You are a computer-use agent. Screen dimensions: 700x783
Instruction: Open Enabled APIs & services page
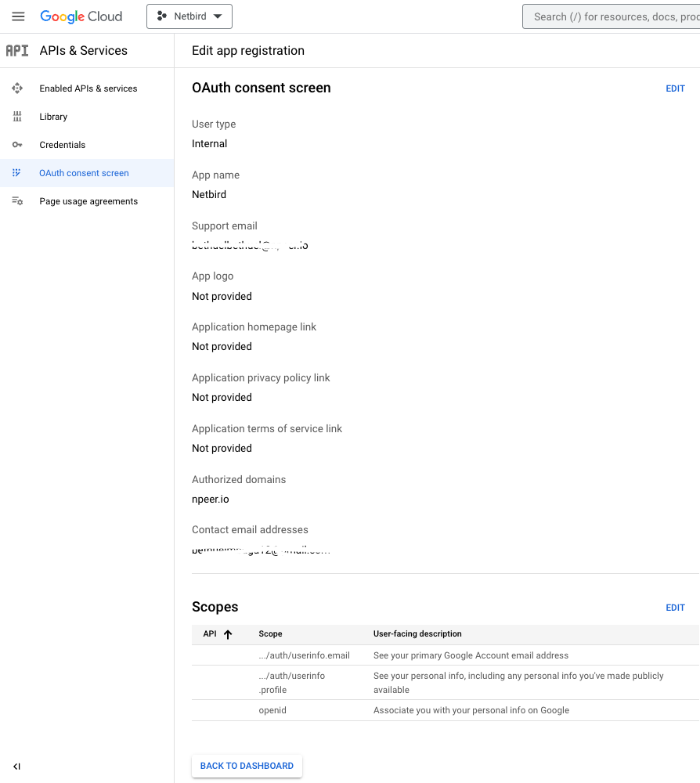click(88, 88)
